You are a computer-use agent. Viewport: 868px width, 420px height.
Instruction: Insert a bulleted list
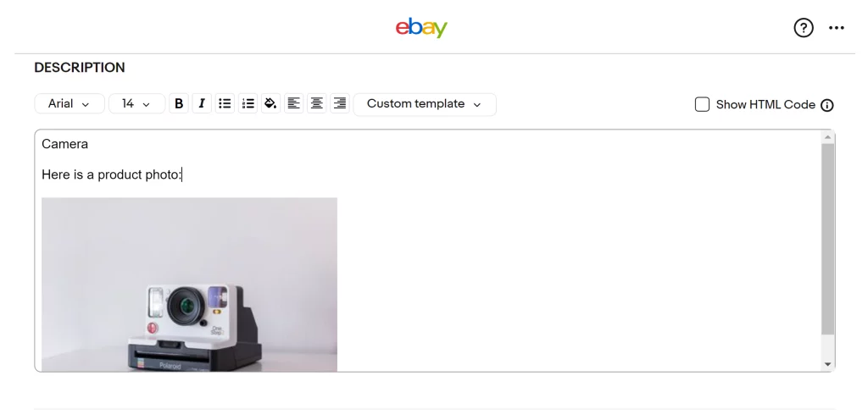pyautogui.click(x=225, y=103)
